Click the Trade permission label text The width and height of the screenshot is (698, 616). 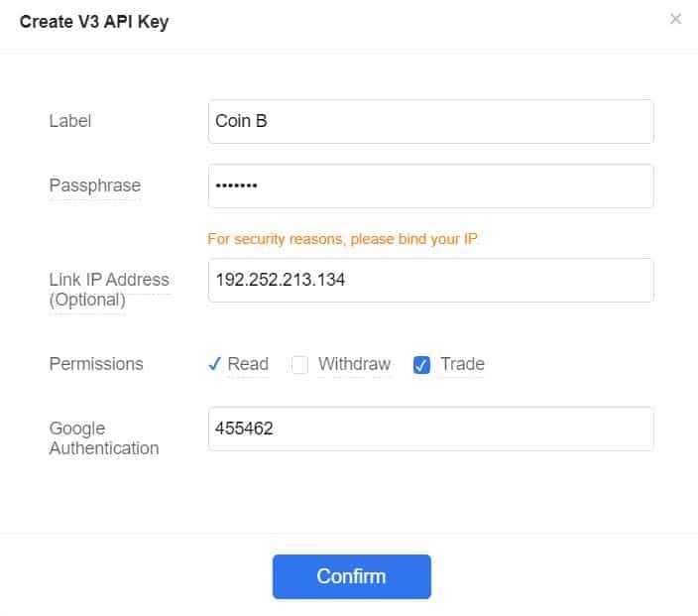[462, 364]
